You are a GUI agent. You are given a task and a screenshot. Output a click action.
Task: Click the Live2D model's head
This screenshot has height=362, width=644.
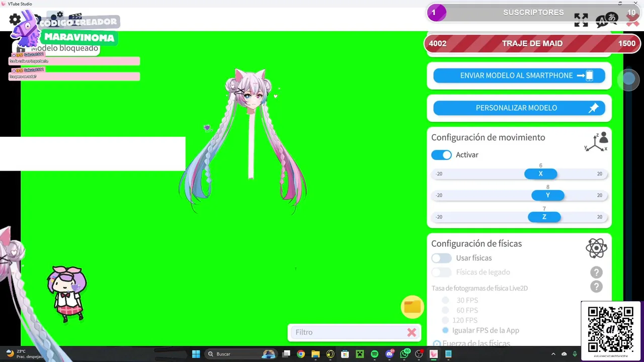click(250, 91)
